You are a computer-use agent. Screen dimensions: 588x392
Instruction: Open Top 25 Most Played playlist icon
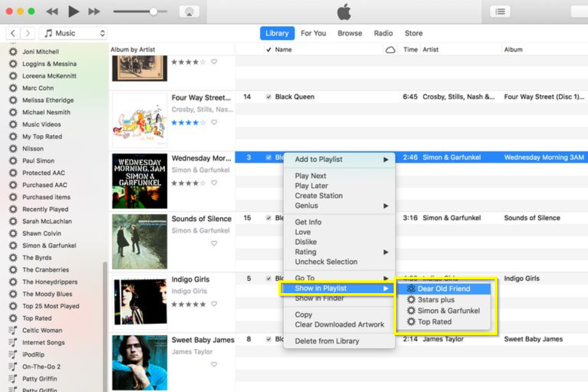click(13, 306)
